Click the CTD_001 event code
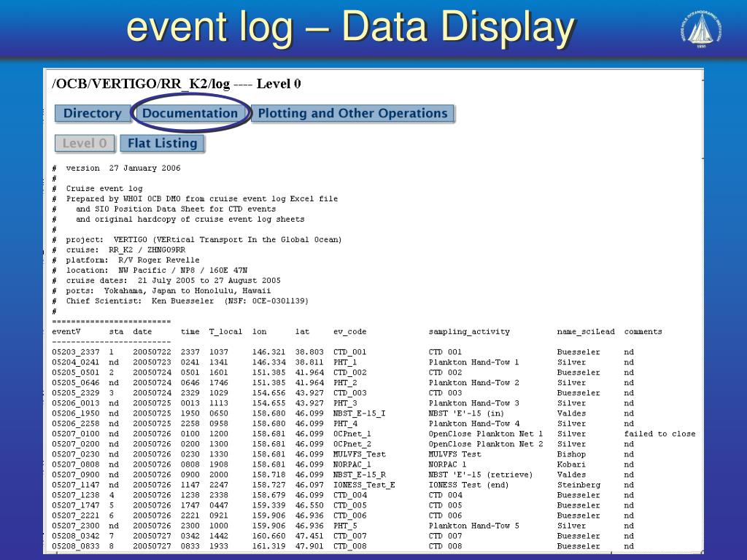 (350, 352)
